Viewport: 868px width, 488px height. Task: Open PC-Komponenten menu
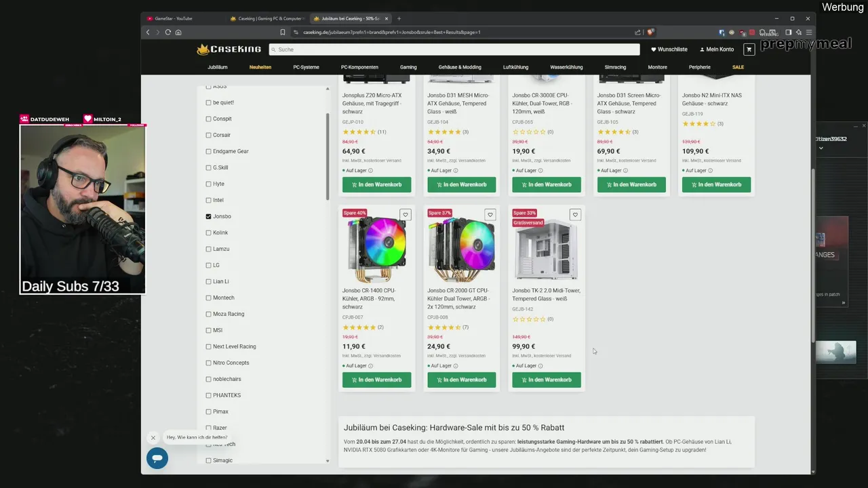tap(359, 67)
